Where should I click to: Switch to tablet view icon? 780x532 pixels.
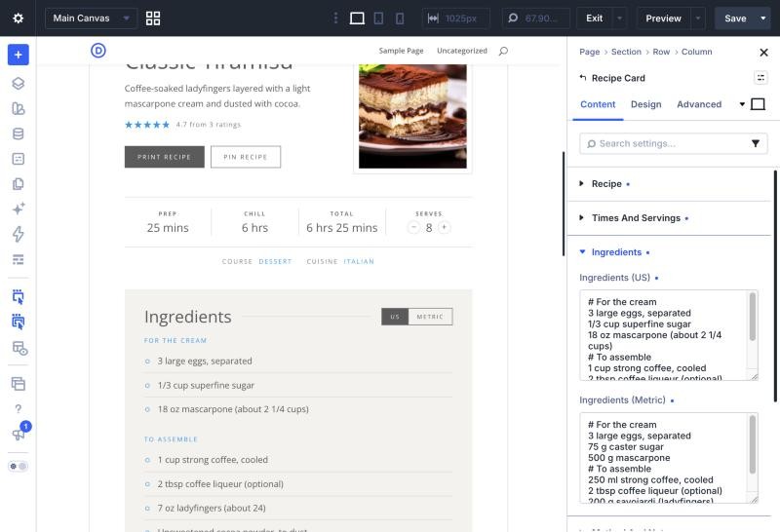click(x=378, y=19)
